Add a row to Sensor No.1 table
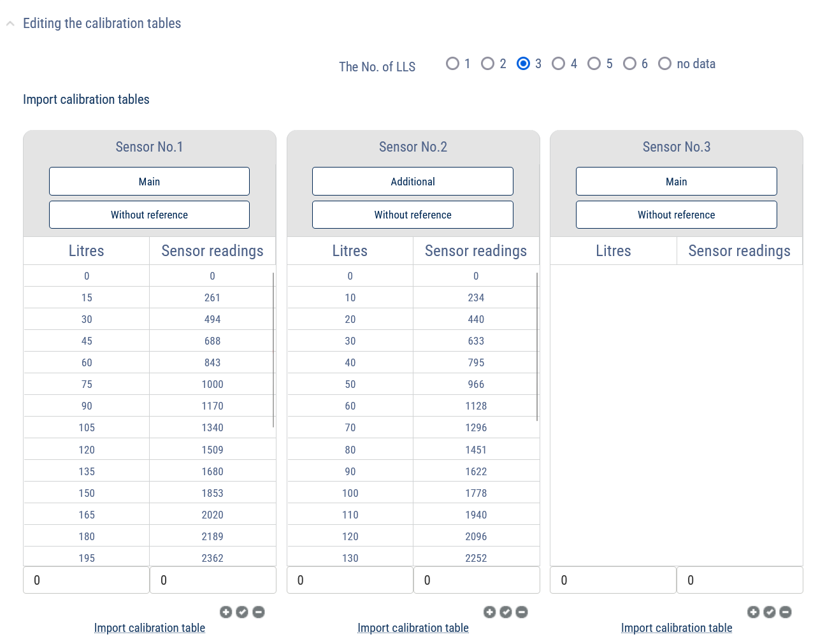825x644 pixels. 226,612
